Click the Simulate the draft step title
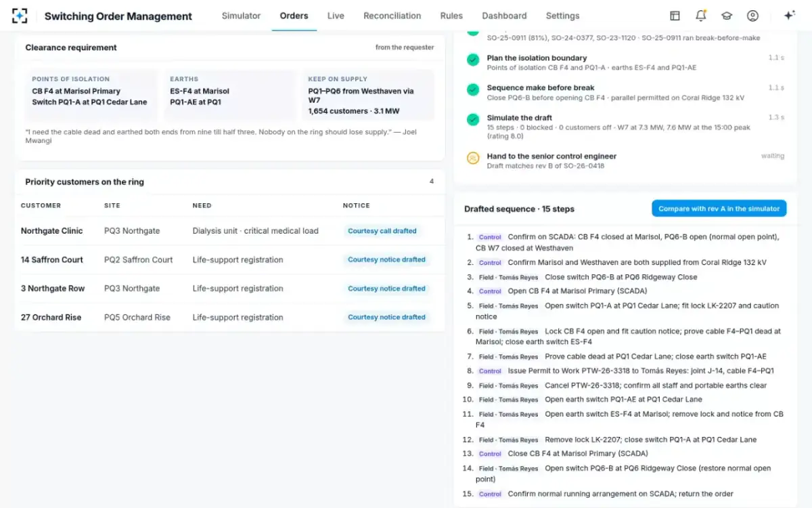The width and height of the screenshot is (812, 508). tap(521, 118)
